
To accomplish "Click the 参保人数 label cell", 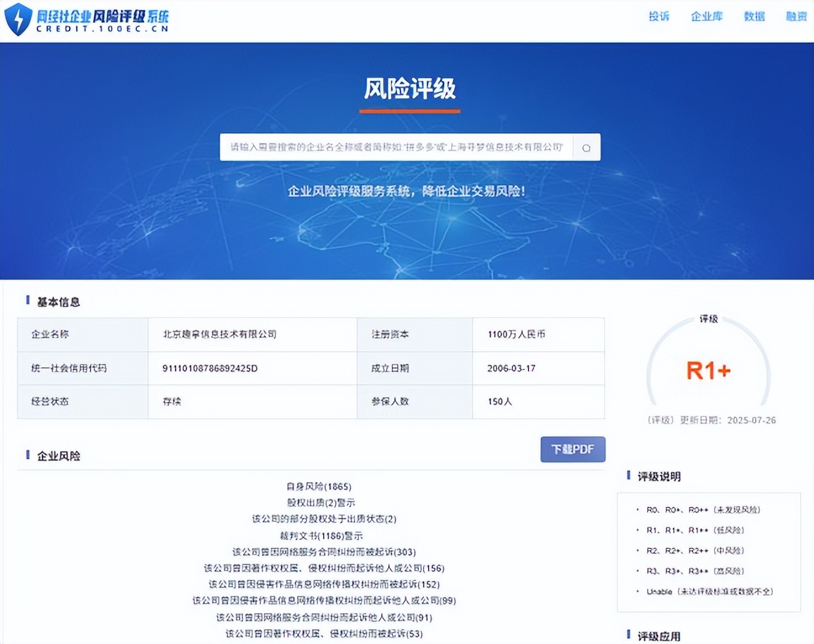I will [x=415, y=402].
